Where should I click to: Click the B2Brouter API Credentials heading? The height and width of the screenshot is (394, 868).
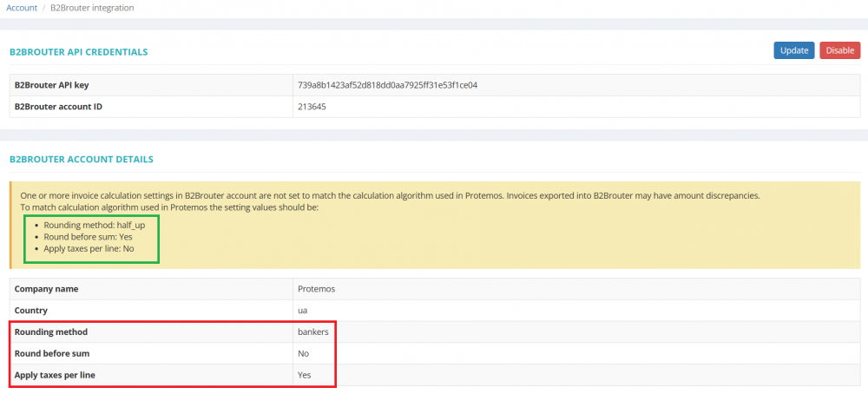pyautogui.click(x=78, y=52)
